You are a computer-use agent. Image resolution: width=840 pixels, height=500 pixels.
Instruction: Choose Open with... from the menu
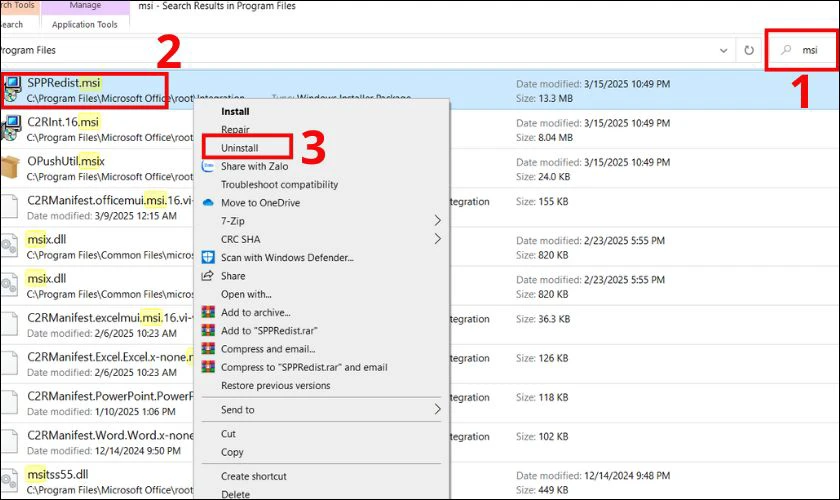coord(246,294)
